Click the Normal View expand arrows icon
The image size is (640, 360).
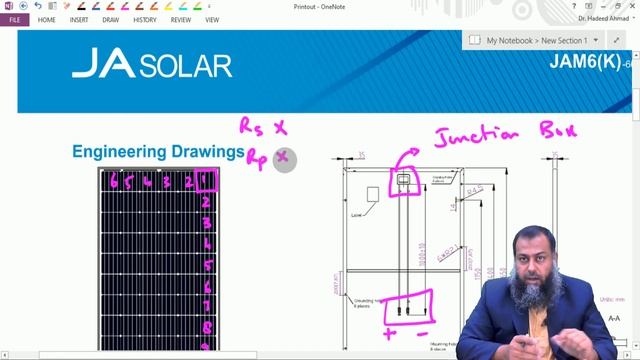[x=616, y=40]
